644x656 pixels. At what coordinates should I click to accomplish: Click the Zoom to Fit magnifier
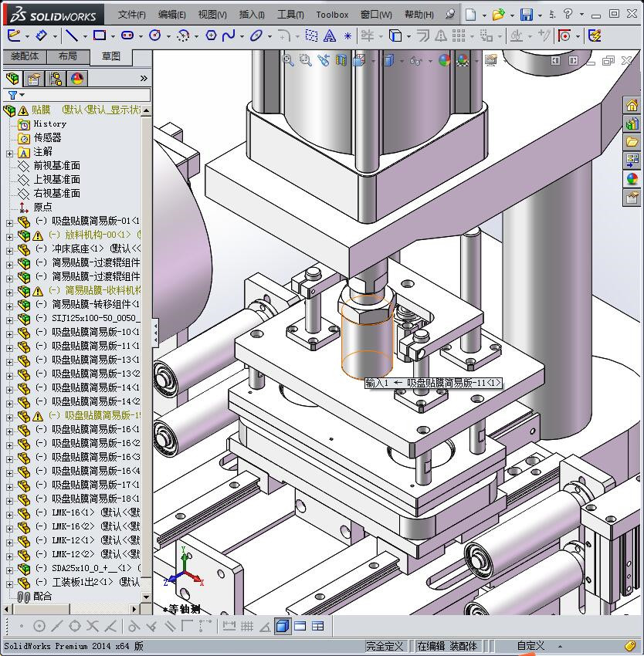pyautogui.click(x=288, y=60)
